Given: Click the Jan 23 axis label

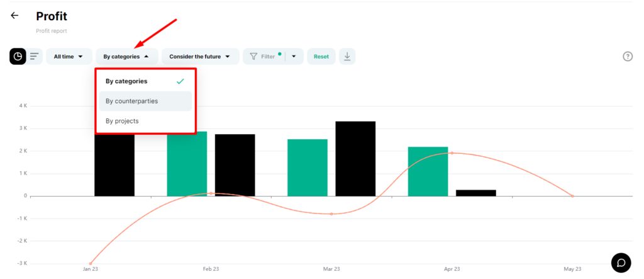Looking at the screenshot, I should click(x=91, y=269).
